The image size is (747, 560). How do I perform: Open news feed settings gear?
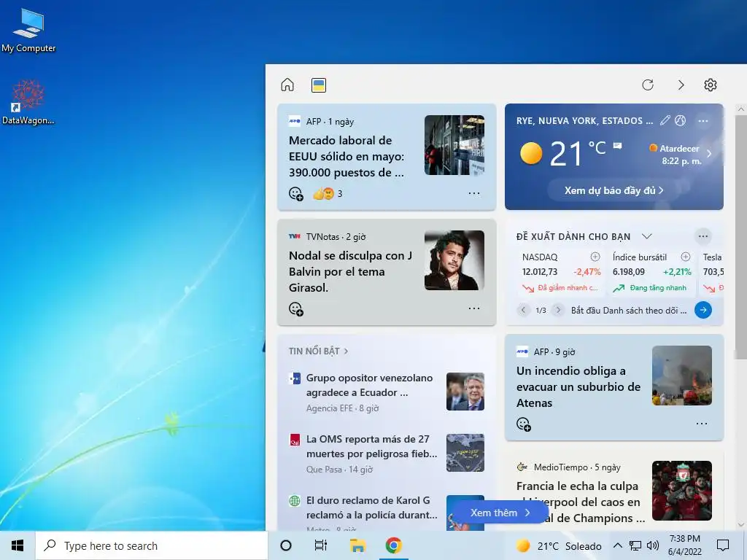point(711,85)
